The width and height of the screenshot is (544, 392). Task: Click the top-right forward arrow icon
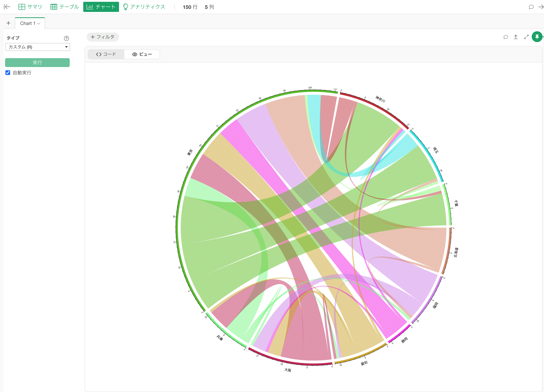click(x=541, y=7)
